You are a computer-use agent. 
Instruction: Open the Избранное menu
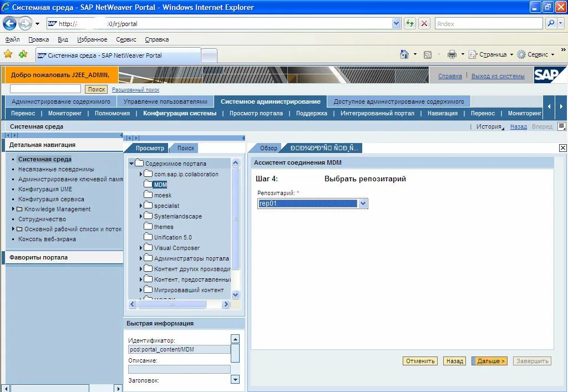[92, 39]
